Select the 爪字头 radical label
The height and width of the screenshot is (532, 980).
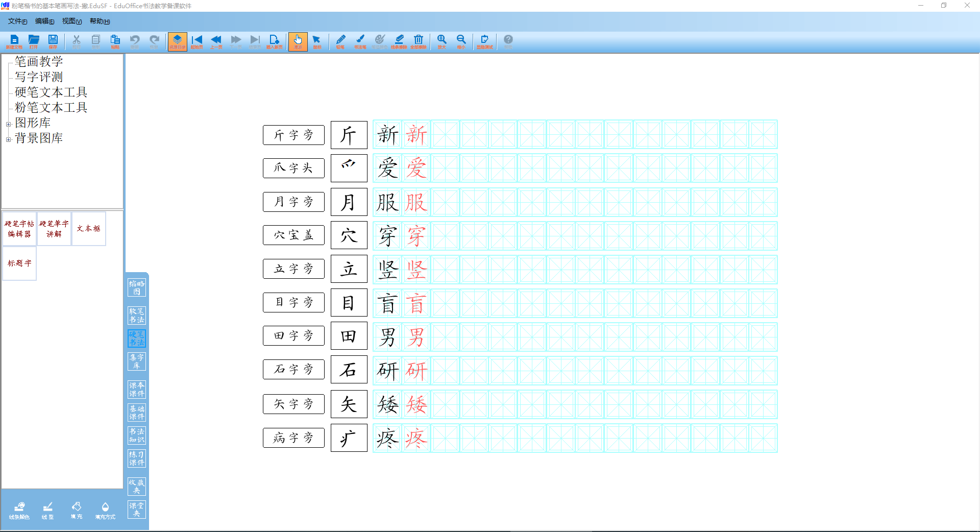click(x=293, y=168)
